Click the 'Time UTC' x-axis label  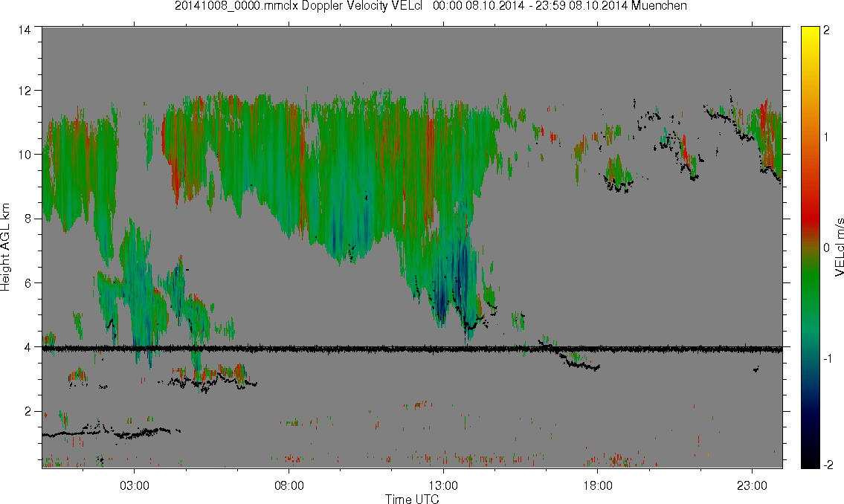point(412,499)
